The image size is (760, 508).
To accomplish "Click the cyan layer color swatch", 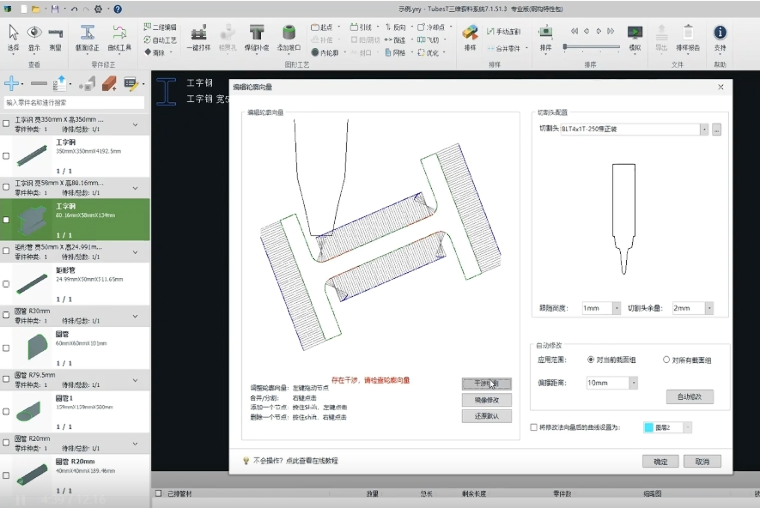I will pos(649,427).
